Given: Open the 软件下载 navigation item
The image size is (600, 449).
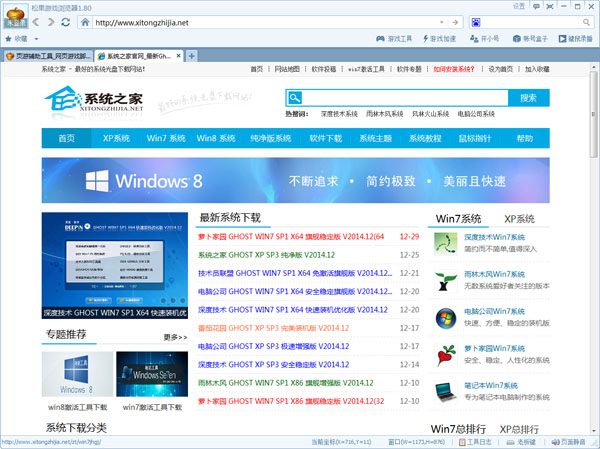Looking at the screenshot, I should [325, 138].
